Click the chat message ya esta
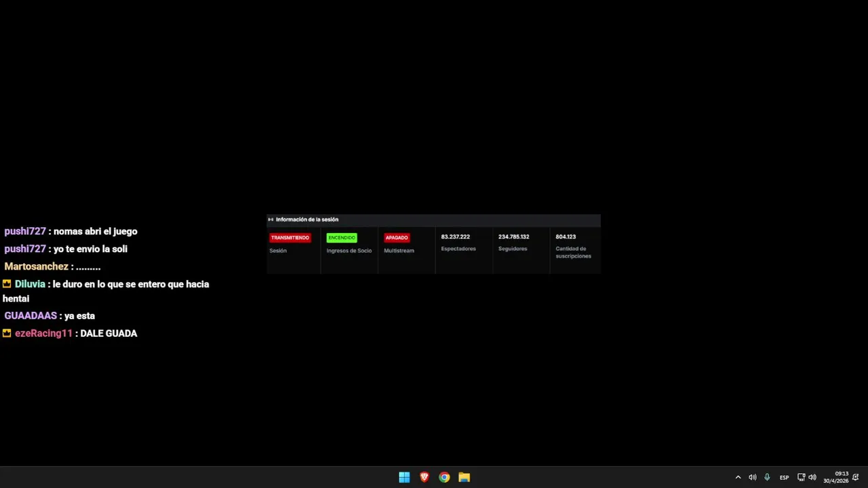 pos(80,316)
